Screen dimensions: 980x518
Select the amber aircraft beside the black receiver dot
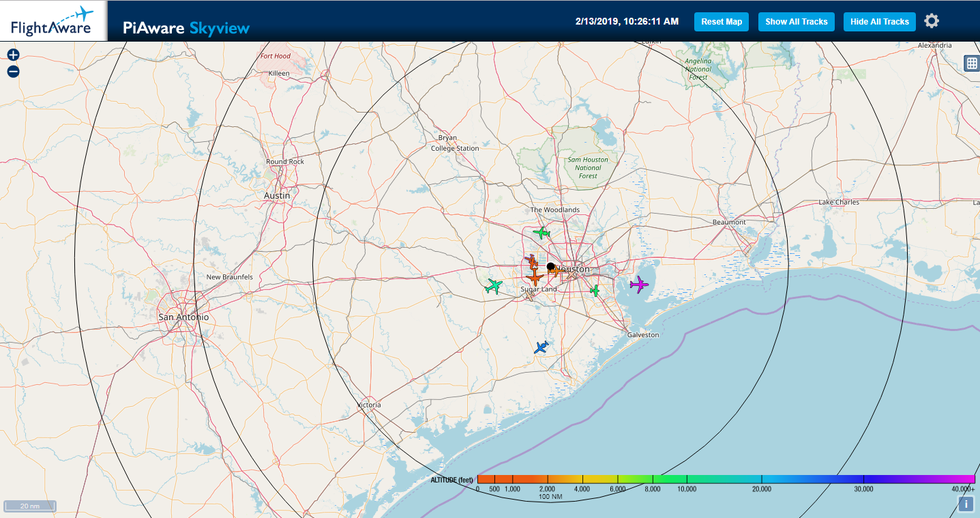[558, 270]
